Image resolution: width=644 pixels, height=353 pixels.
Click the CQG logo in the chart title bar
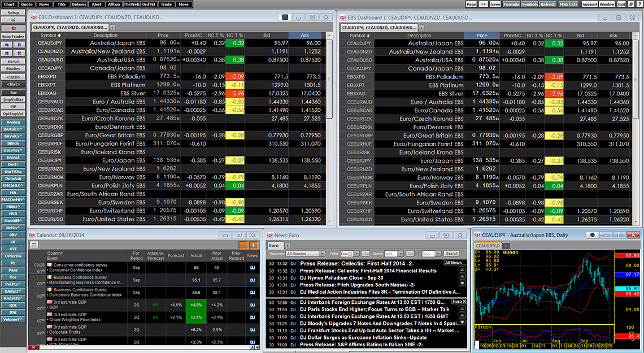click(478, 235)
